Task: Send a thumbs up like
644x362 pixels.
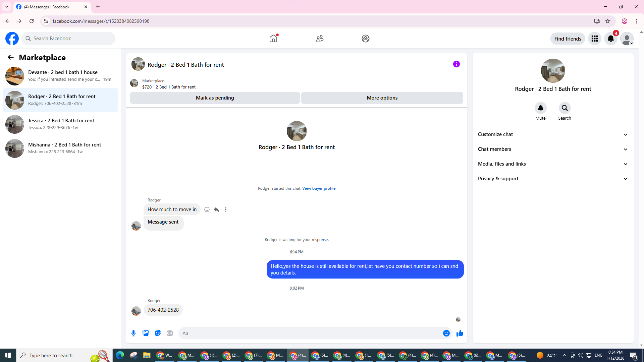Action: 460,333
